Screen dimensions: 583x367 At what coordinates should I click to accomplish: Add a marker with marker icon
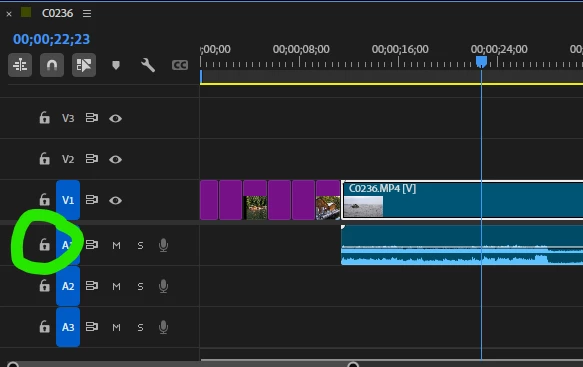tap(116, 65)
